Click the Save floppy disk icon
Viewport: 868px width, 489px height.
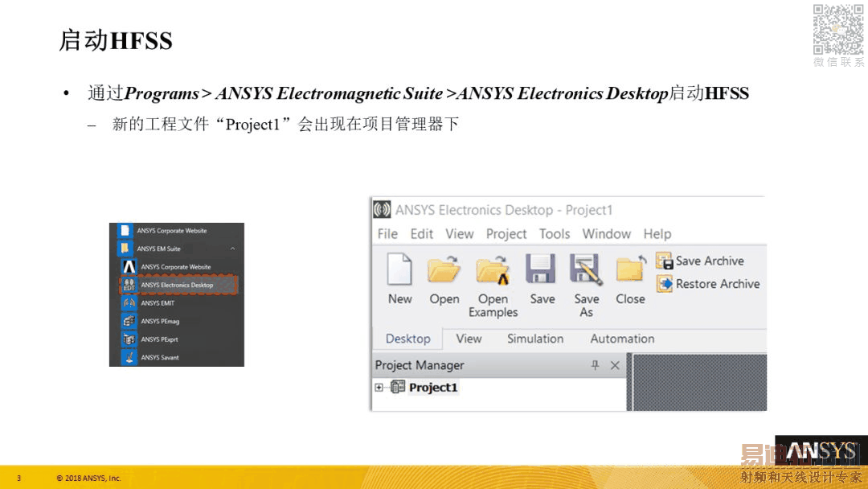coord(541,269)
